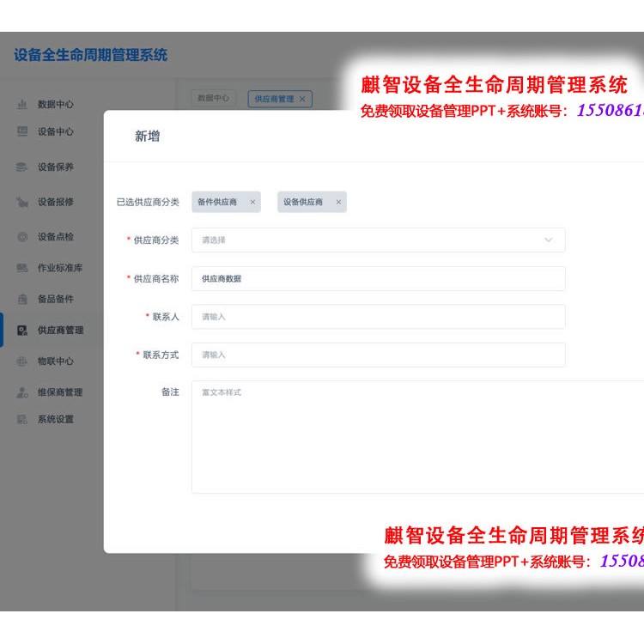The width and height of the screenshot is (644, 644).
Task: Remove the 设备供应商 tag
Action: [338, 202]
